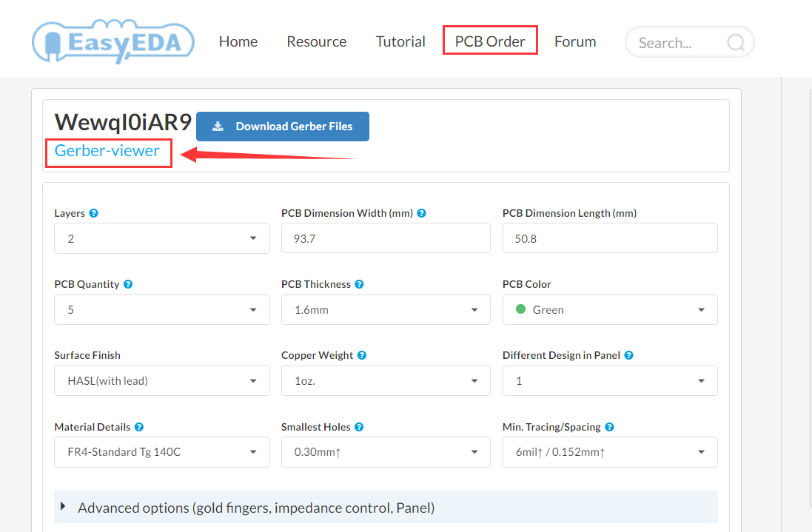Click the PCB Thickness help icon

(359, 284)
